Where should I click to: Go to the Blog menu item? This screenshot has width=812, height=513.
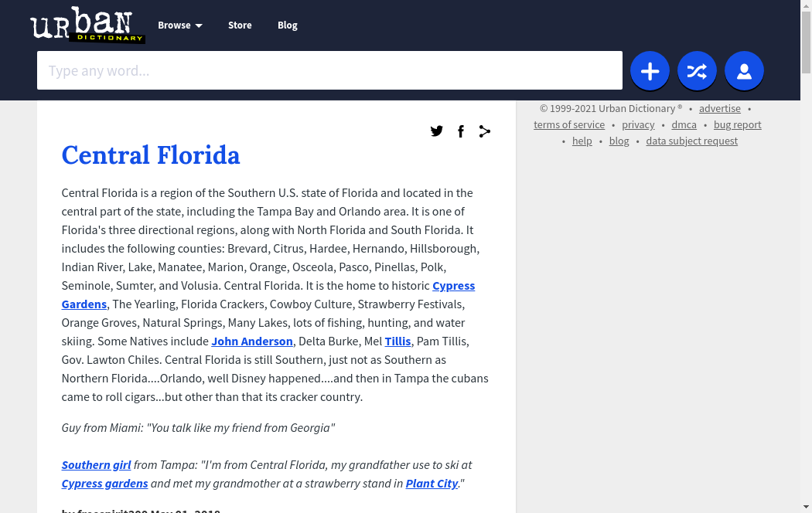[288, 25]
